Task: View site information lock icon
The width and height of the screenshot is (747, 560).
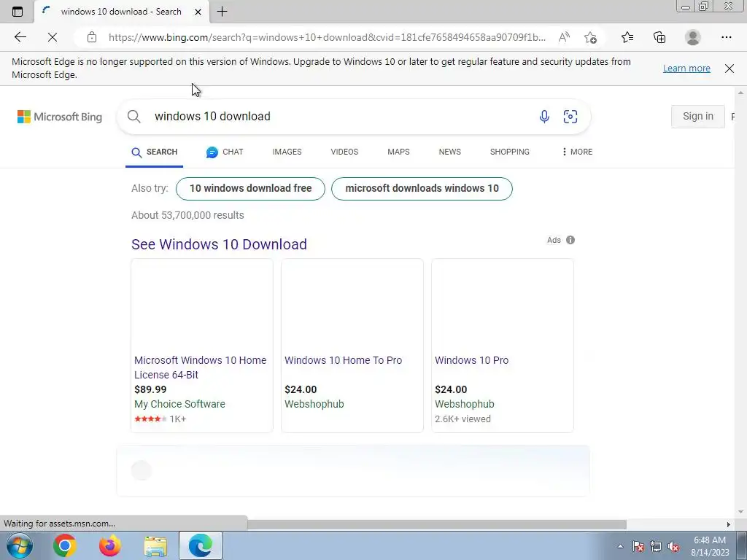Action: coord(92,37)
